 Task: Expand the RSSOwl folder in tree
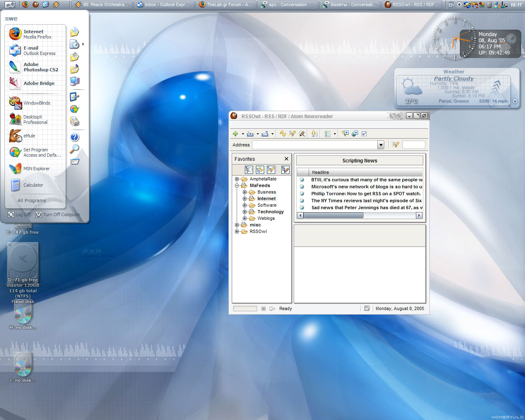(237, 231)
